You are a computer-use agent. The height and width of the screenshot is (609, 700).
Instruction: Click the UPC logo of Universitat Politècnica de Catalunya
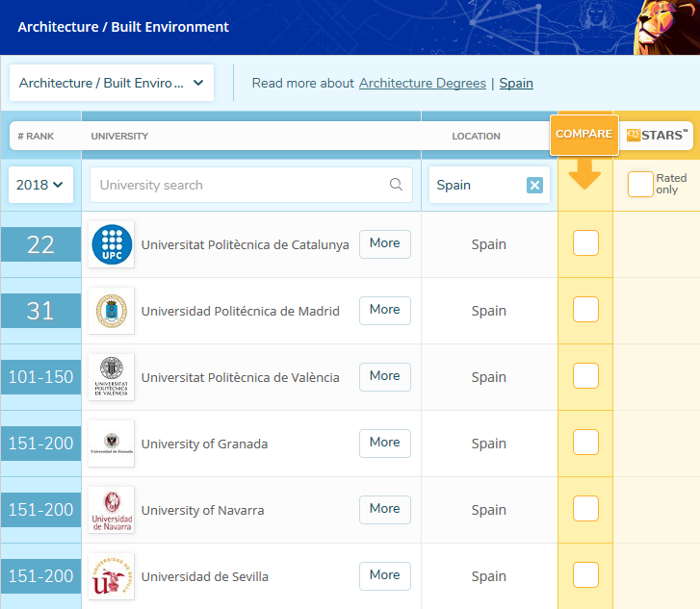click(112, 244)
